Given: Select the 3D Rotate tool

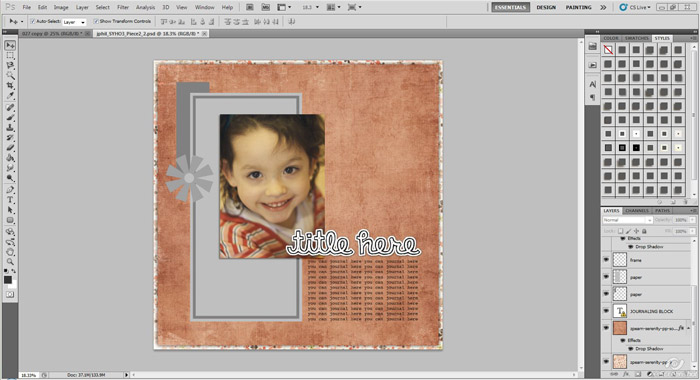Looking at the screenshot, I should point(10,232).
